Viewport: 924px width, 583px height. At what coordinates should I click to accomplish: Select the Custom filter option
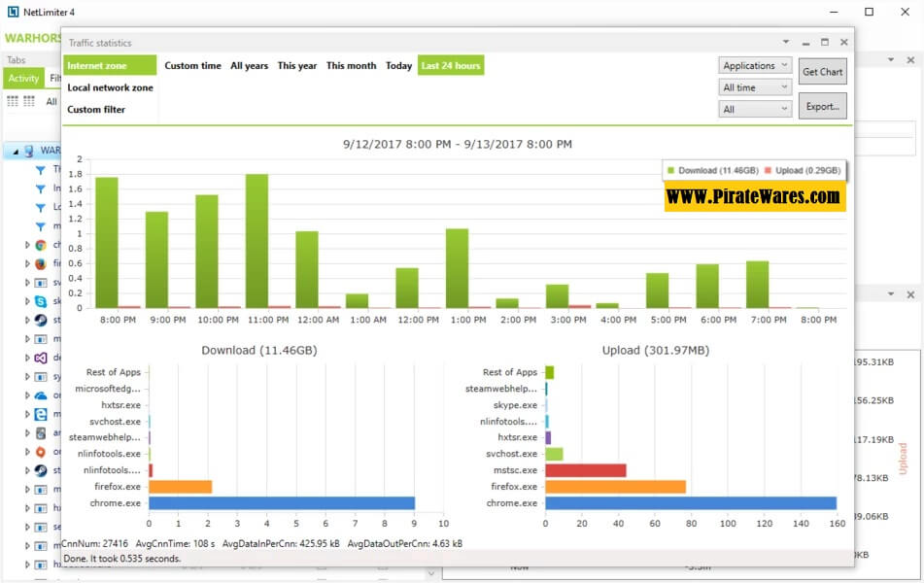[x=96, y=110]
